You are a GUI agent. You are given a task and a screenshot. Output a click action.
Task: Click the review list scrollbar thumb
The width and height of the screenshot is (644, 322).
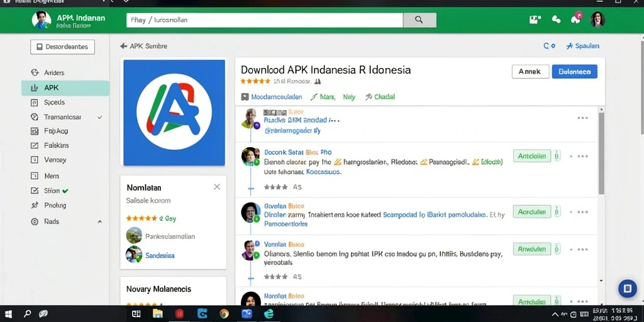pyautogui.click(x=601, y=153)
